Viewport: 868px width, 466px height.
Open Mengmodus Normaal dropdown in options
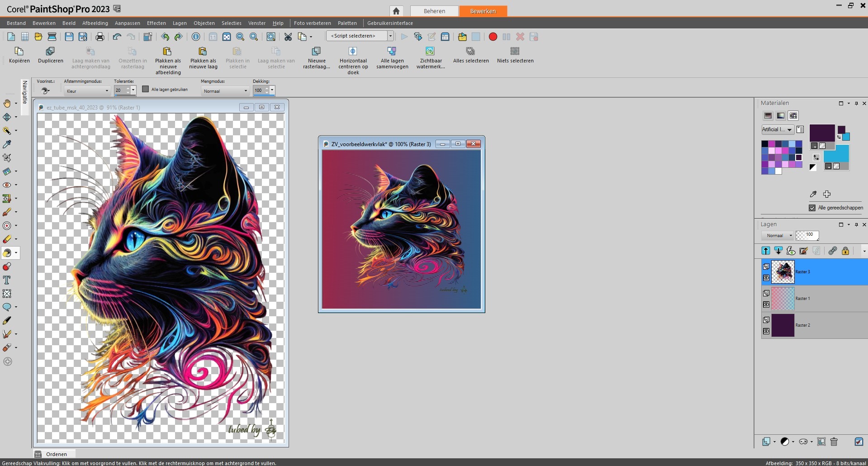(225, 91)
